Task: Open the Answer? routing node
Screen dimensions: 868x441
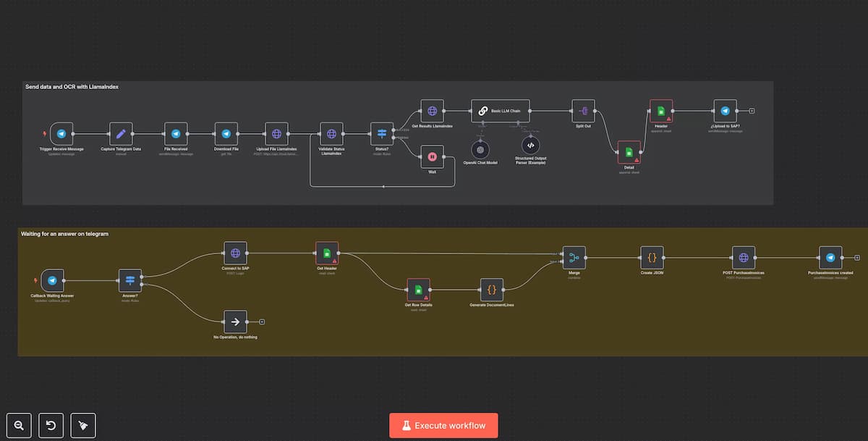Action: (129, 279)
